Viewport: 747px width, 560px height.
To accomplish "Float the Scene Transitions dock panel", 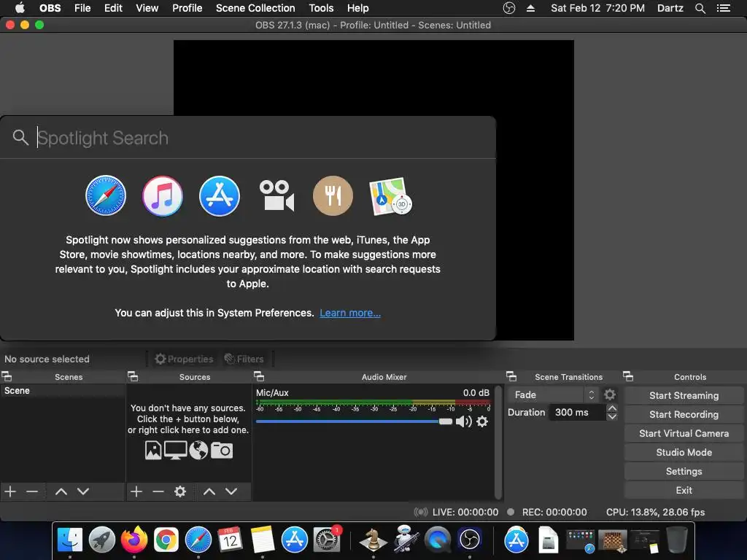I will pos(511,376).
